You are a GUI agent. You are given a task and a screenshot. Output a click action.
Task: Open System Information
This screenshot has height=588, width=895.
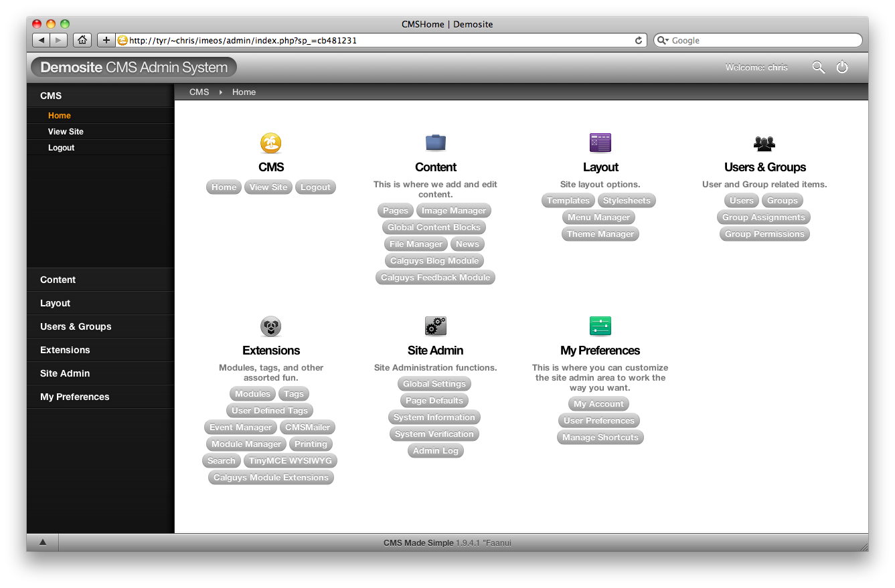pyautogui.click(x=434, y=417)
